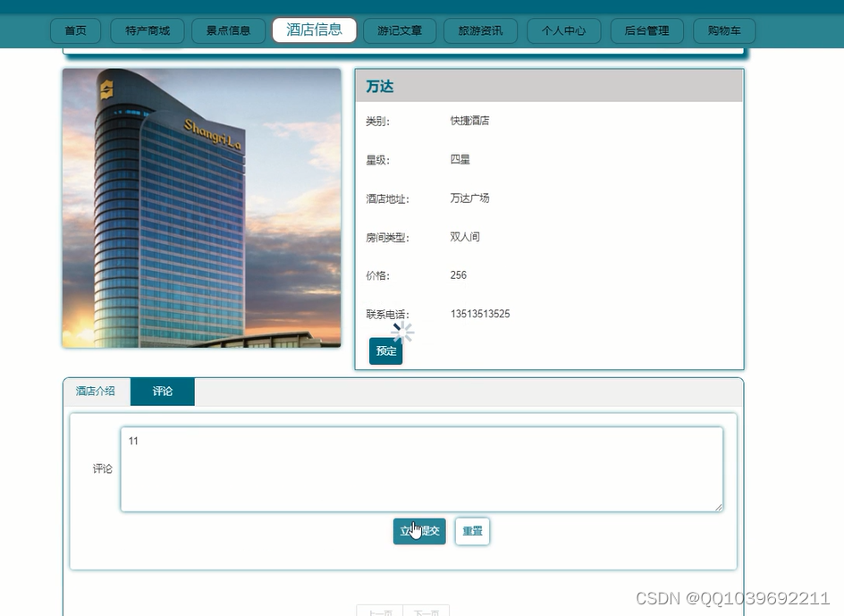This screenshot has height=616, width=844.
Task: Click the 联系电话 field label
Action: pyautogui.click(x=387, y=315)
